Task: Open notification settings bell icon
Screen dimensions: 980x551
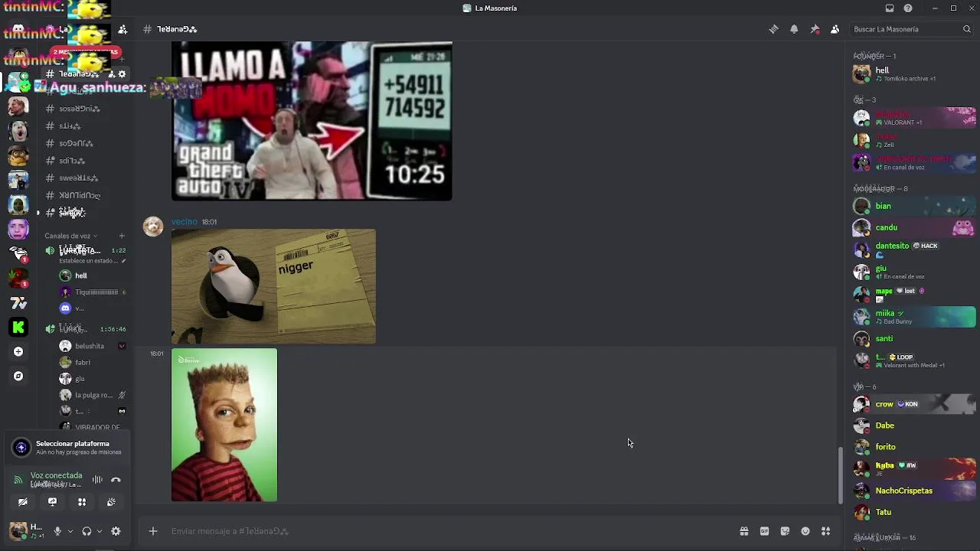Action: click(794, 29)
